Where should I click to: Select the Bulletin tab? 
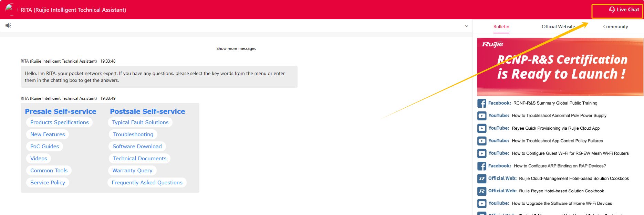501,26
